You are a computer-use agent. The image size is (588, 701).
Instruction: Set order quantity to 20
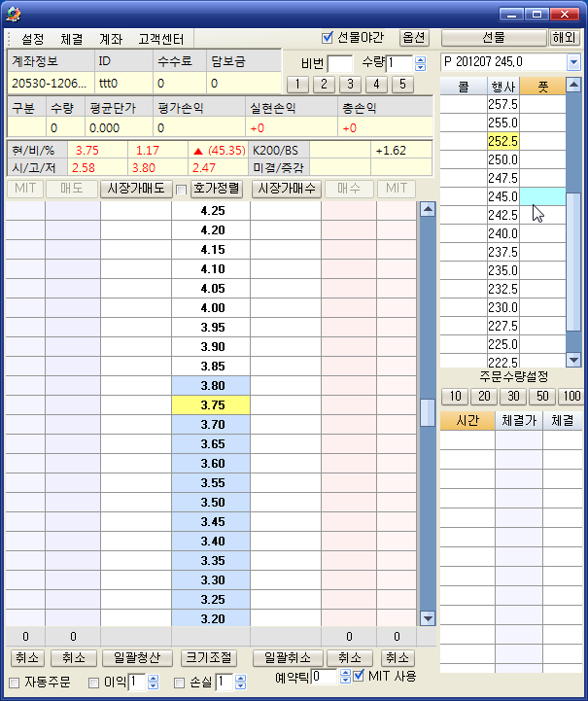click(x=484, y=396)
